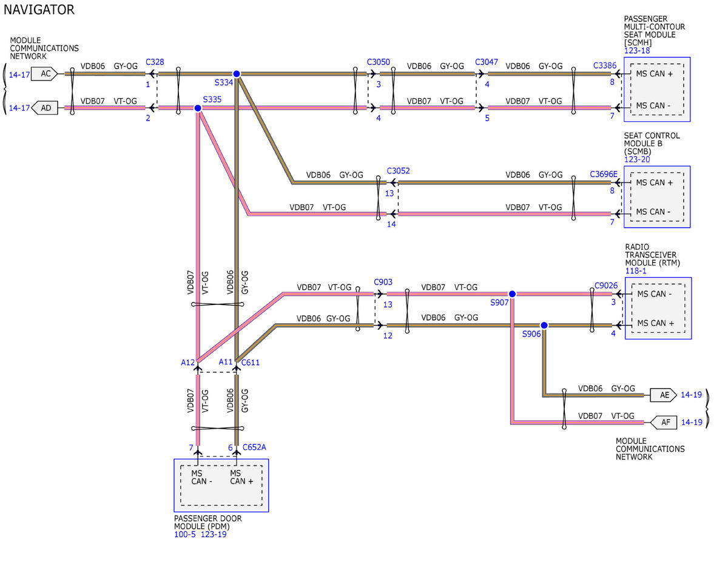728x562 pixels.
Task: Select the AD off-page connector arrow
Action: 44,108
